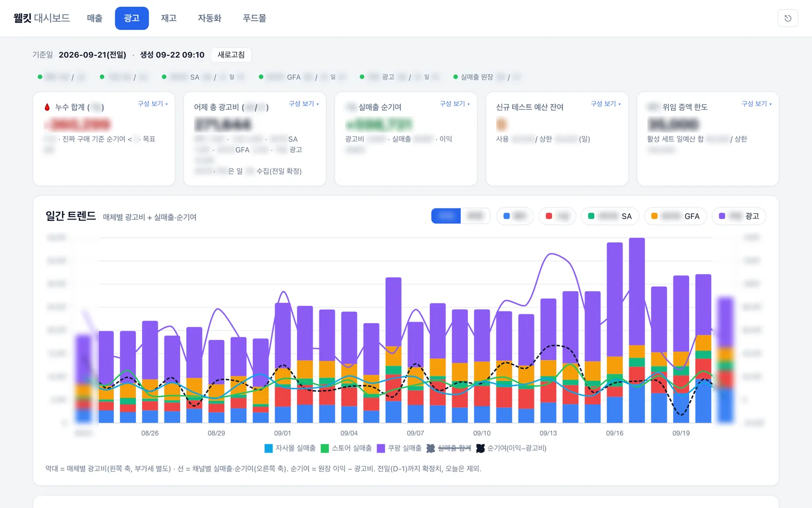Click the 2026-09-21(전일) reference date
The image size is (812, 508).
(x=92, y=55)
